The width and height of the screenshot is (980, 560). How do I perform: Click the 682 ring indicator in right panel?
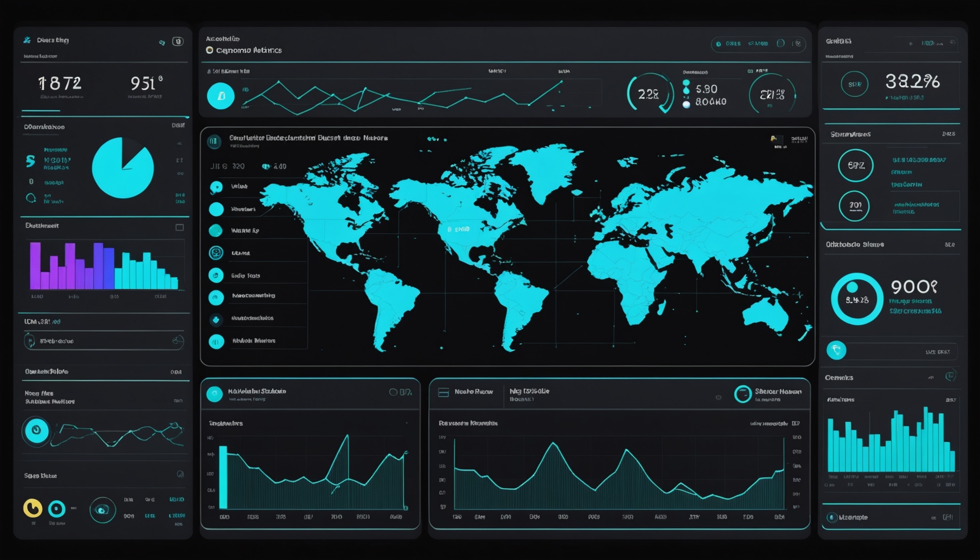(856, 165)
